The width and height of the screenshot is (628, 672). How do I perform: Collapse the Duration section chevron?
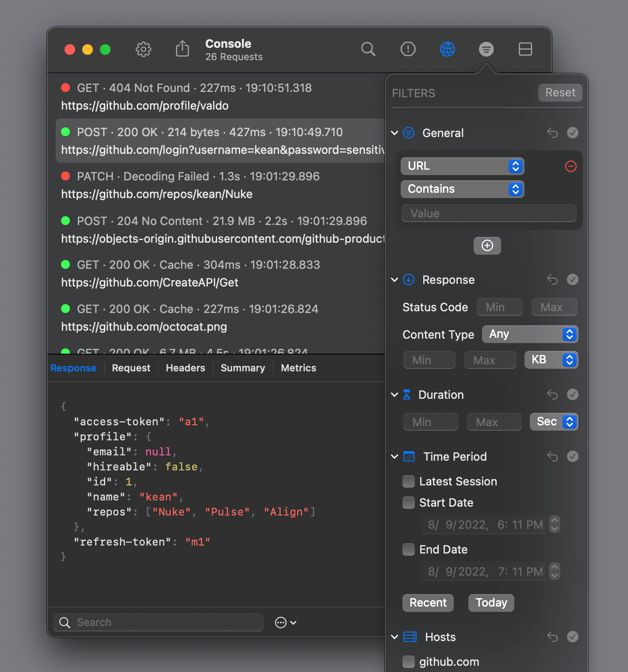394,394
